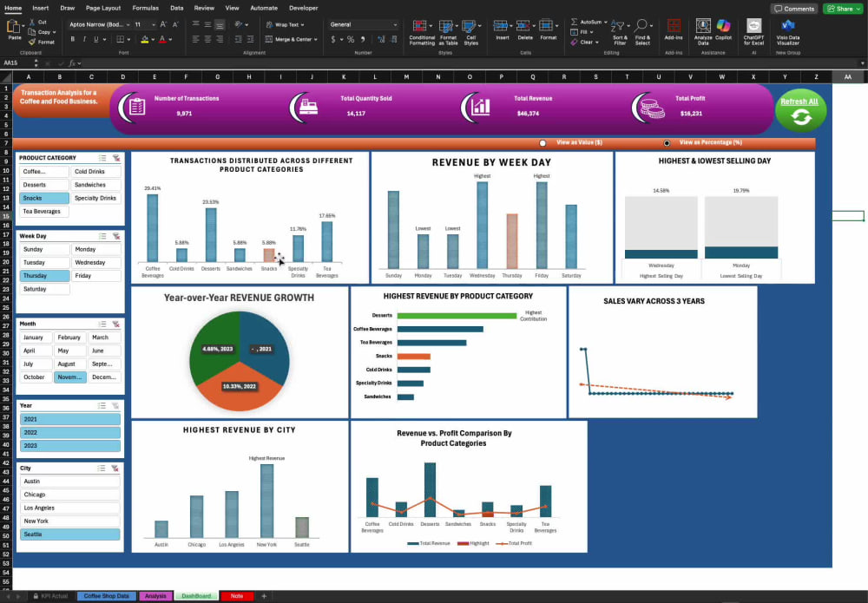Switch to the red Note sheet tab

pyautogui.click(x=237, y=596)
